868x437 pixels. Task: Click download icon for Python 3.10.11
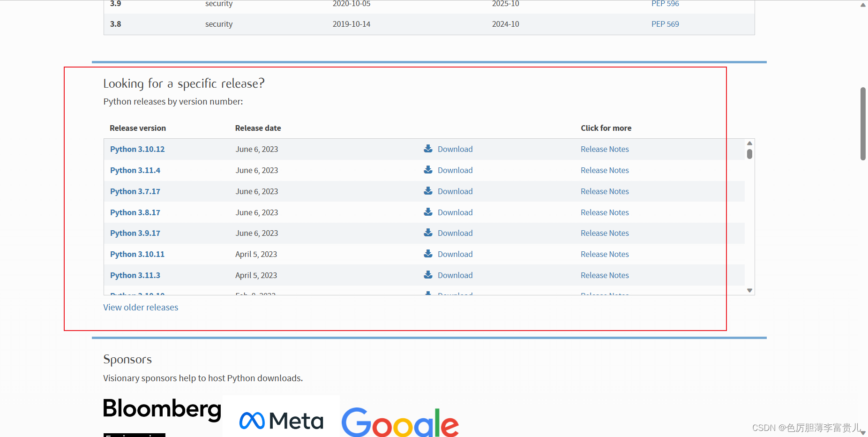pyautogui.click(x=428, y=254)
